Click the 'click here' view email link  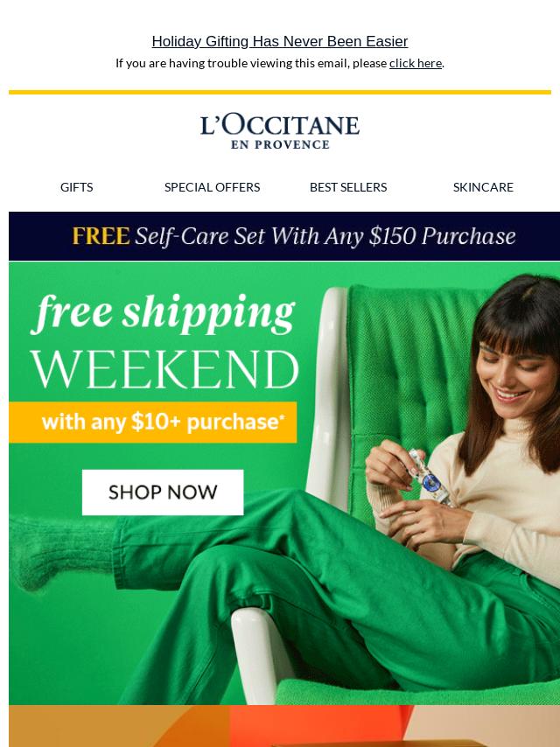(415, 63)
